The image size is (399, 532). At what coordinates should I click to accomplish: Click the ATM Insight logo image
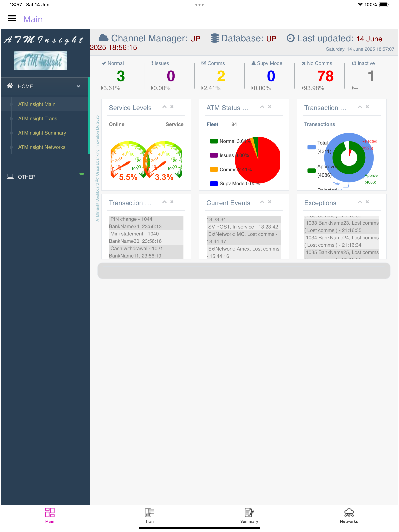[x=41, y=61]
